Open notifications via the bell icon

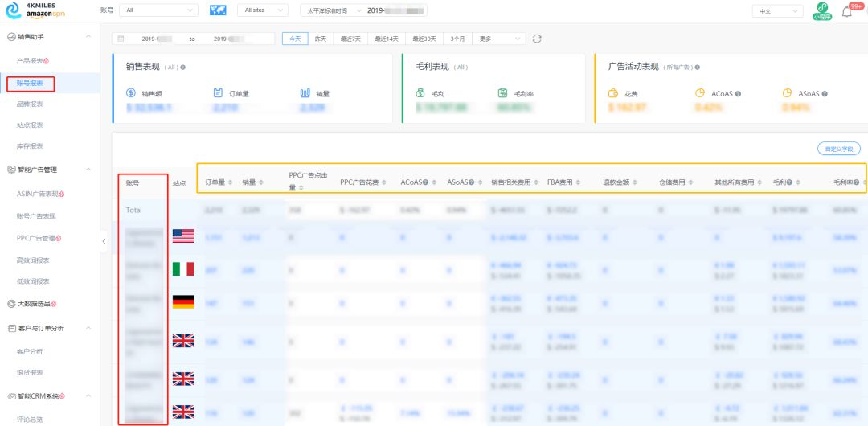[847, 11]
